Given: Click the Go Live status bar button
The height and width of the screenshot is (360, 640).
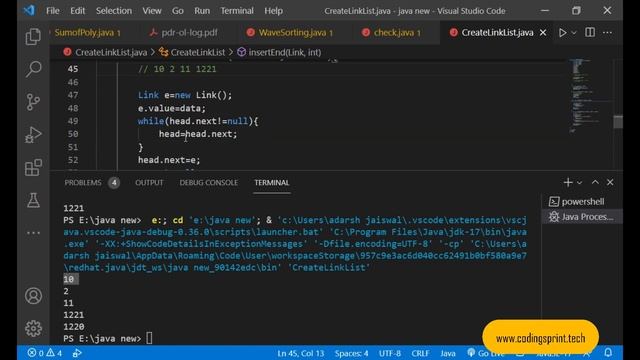Looking at the screenshot, I should tap(486, 353).
